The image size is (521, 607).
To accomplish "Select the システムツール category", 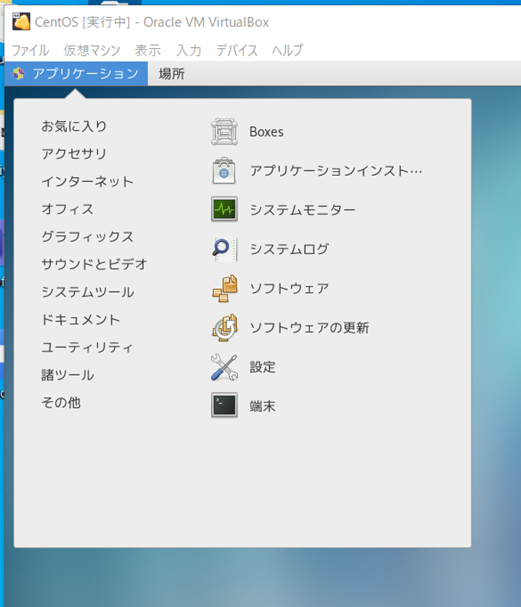I will pyautogui.click(x=88, y=292).
